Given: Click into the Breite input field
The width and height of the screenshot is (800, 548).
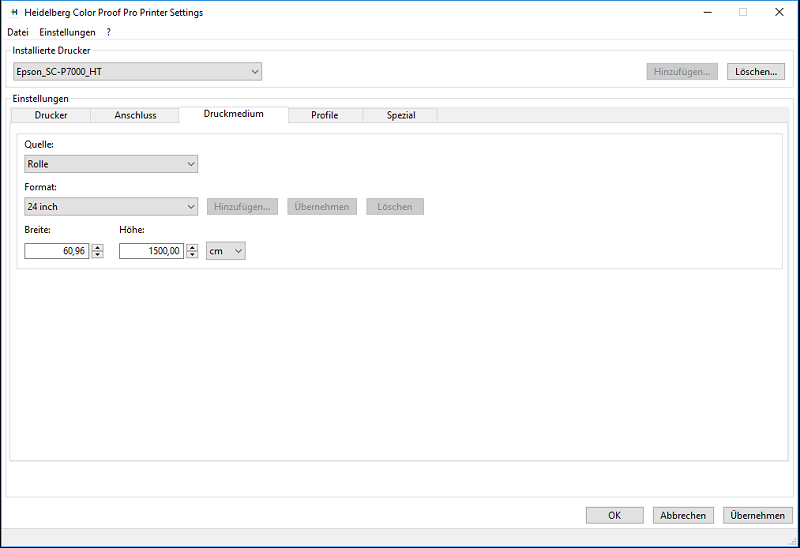Looking at the screenshot, I should point(57,251).
